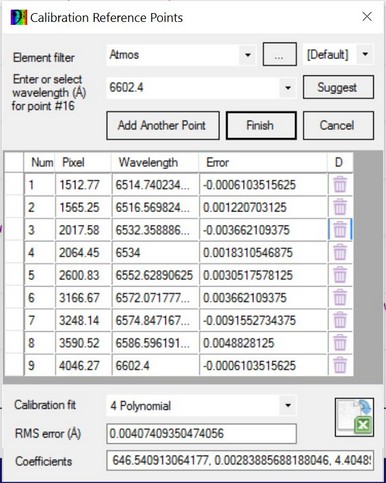Click the wavelength entry field showing 6602.4
Viewport: 386px width, 483px height.
click(x=193, y=88)
